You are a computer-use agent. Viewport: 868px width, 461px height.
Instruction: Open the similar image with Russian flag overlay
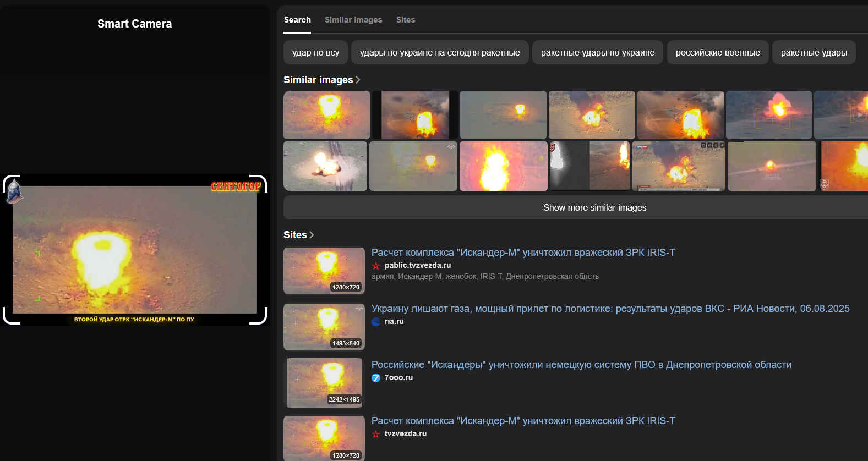[679, 166]
